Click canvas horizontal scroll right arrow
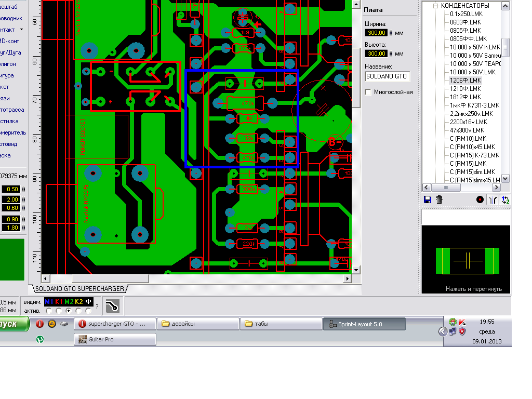 [x=347, y=279]
